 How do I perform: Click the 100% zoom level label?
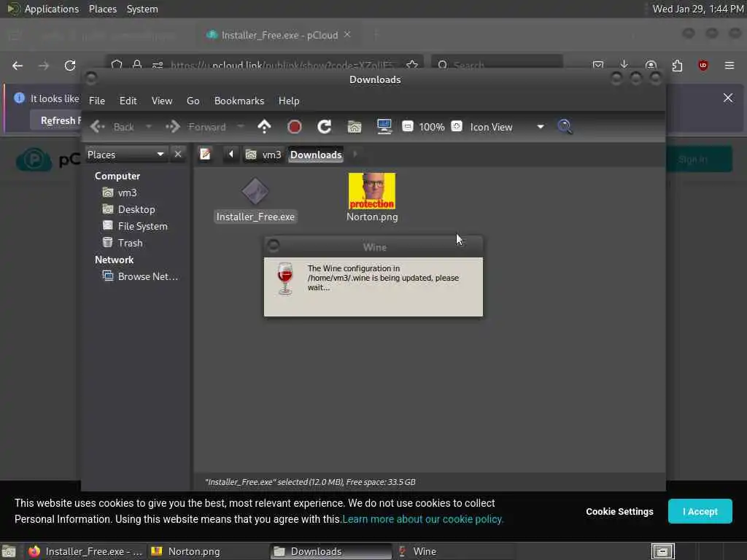pos(432,127)
